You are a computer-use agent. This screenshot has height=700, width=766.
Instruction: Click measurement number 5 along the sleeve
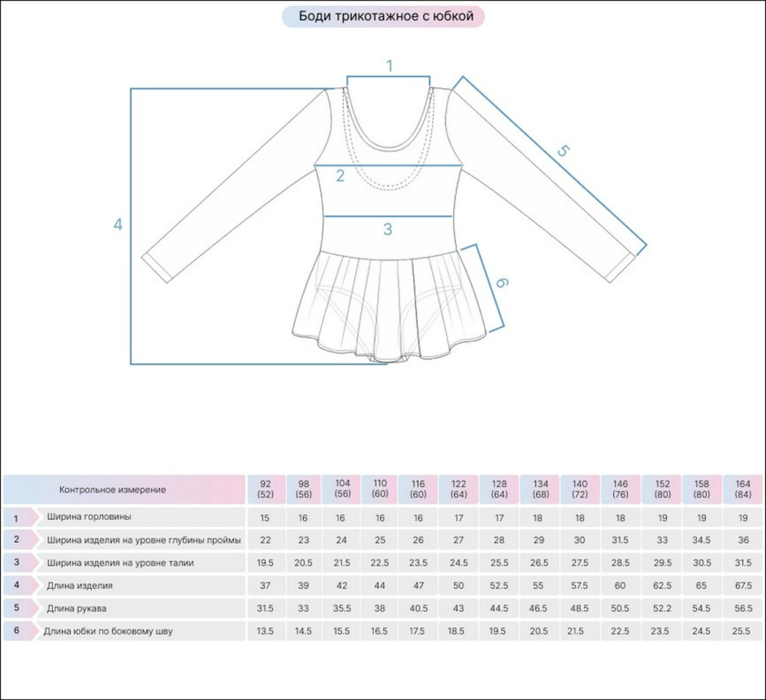[x=562, y=151]
